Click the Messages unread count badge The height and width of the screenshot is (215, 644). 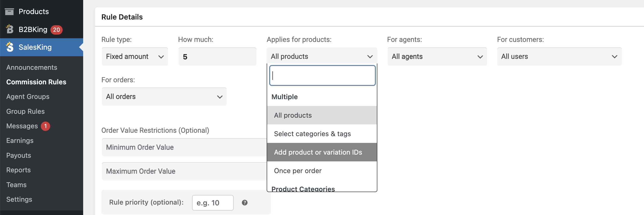click(45, 126)
